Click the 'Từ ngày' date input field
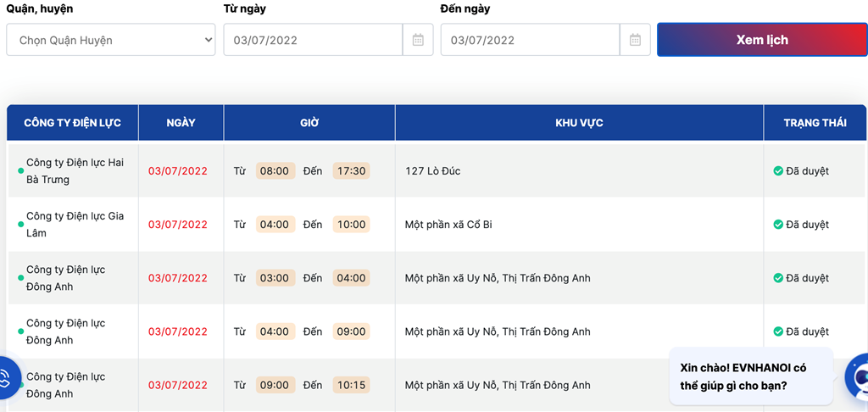The image size is (868, 412). [x=313, y=40]
